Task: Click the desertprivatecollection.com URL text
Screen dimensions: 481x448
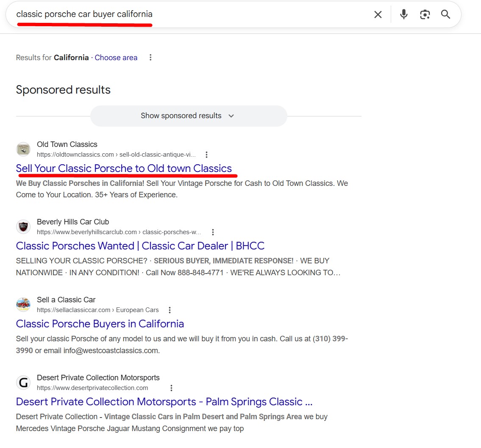Action: pyautogui.click(x=92, y=388)
